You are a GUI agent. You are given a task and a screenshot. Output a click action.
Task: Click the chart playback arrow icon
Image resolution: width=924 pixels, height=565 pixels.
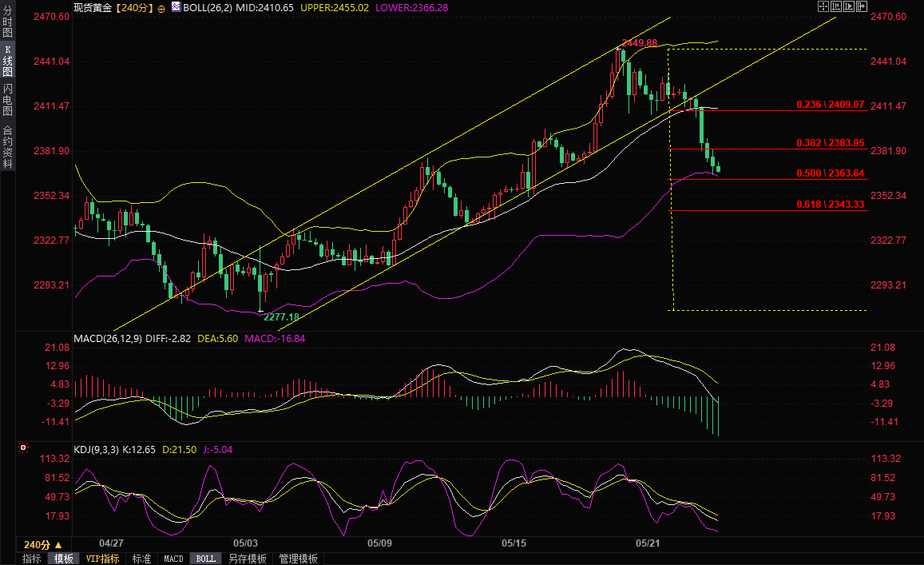point(849,6)
